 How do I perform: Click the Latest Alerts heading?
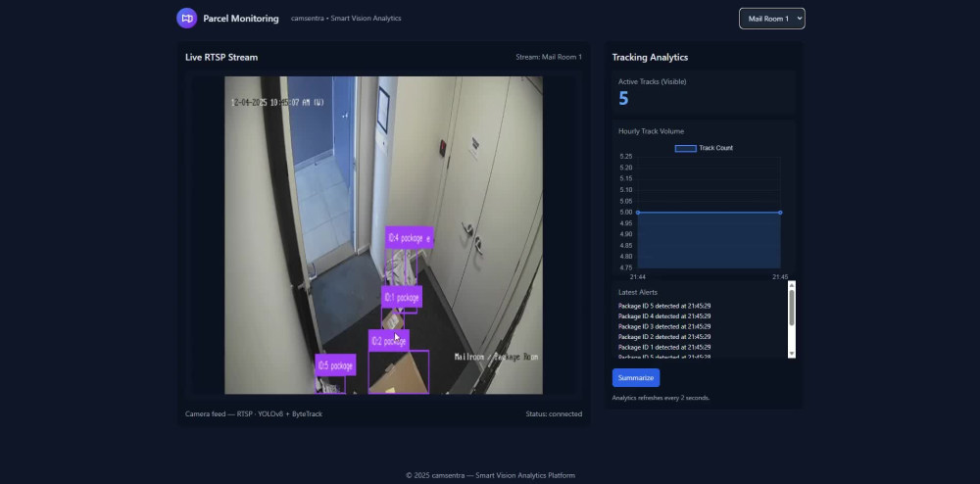pyautogui.click(x=638, y=292)
